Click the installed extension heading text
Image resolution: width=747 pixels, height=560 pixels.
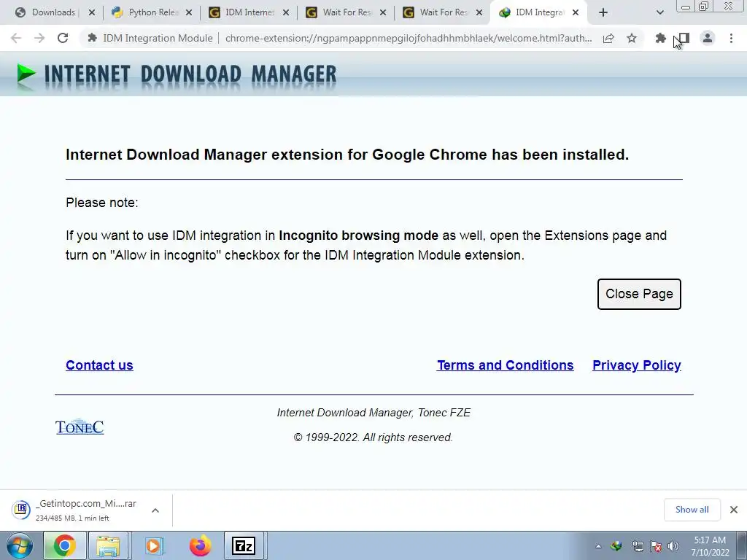(347, 155)
